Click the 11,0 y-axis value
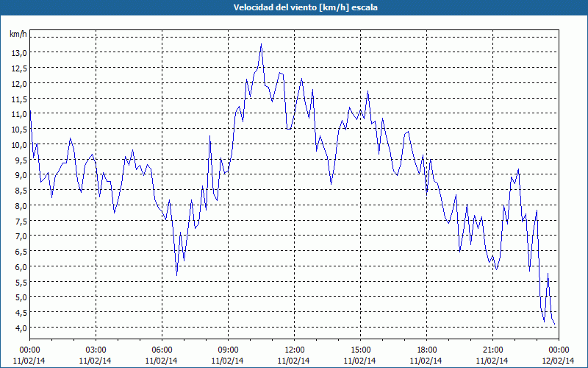 [19, 114]
